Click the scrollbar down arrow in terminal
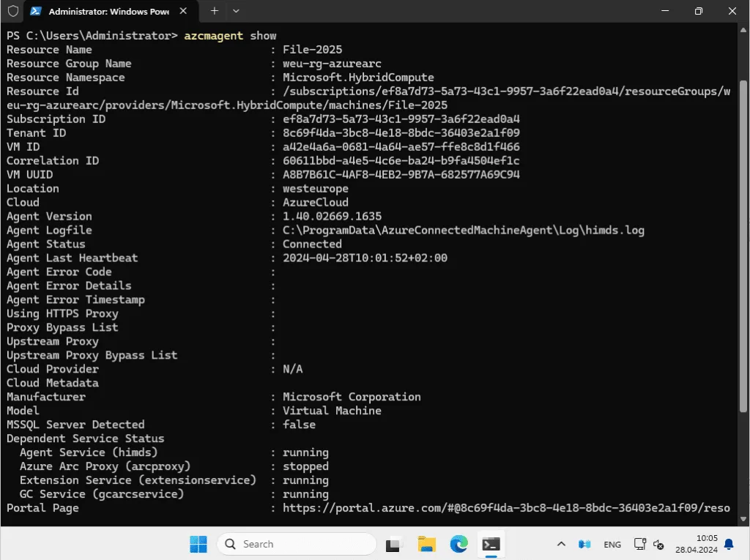The width and height of the screenshot is (750, 560). click(x=743, y=519)
